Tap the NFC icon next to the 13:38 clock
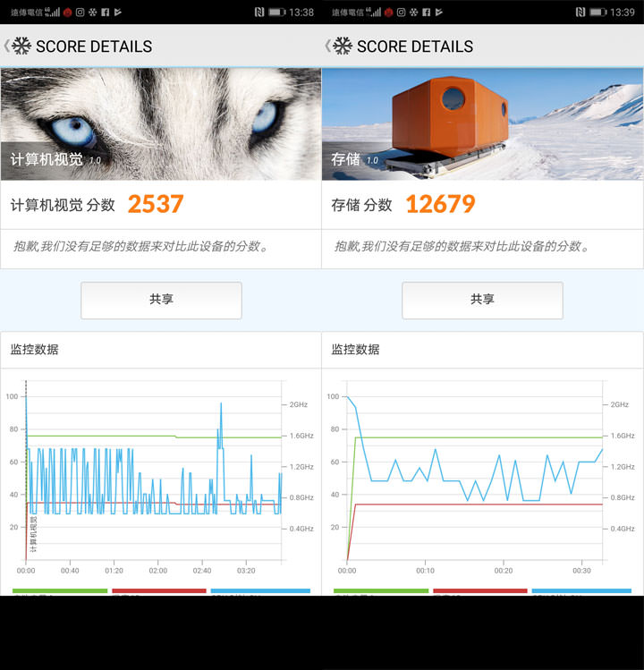Screen dimensions: 644x670 [x=258, y=13]
